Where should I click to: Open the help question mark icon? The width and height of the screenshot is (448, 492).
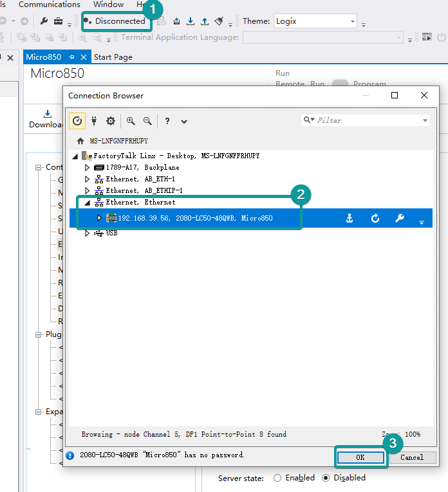[x=167, y=121]
